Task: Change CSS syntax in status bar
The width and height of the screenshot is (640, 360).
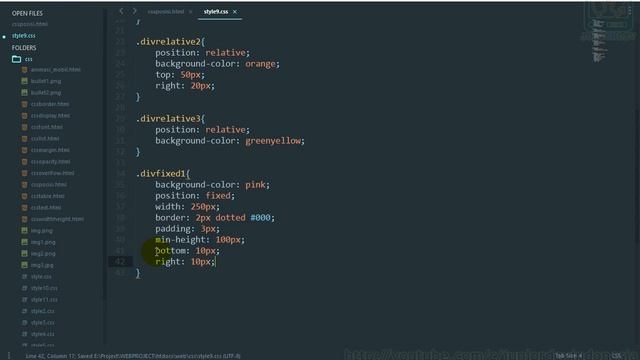Action: 616,356
